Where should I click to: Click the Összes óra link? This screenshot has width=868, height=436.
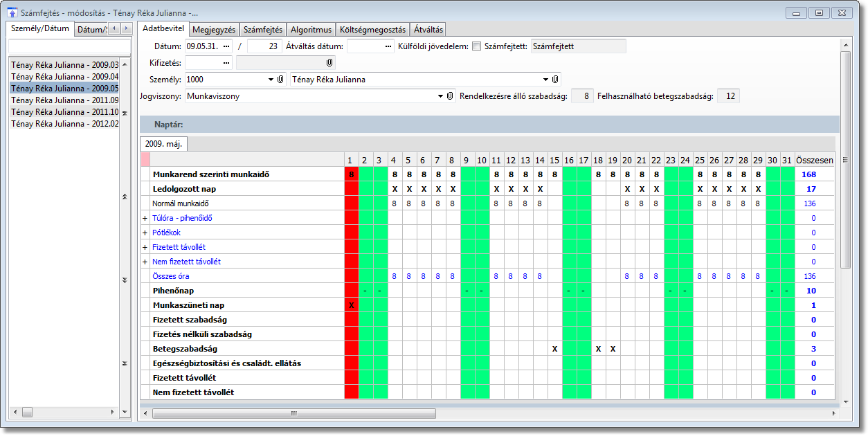point(171,276)
